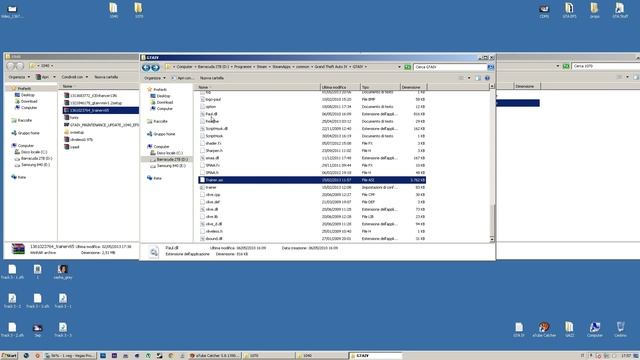Switch to Vegas Pro taskbar button
Screen dimensions: 640x360
tap(69, 356)
